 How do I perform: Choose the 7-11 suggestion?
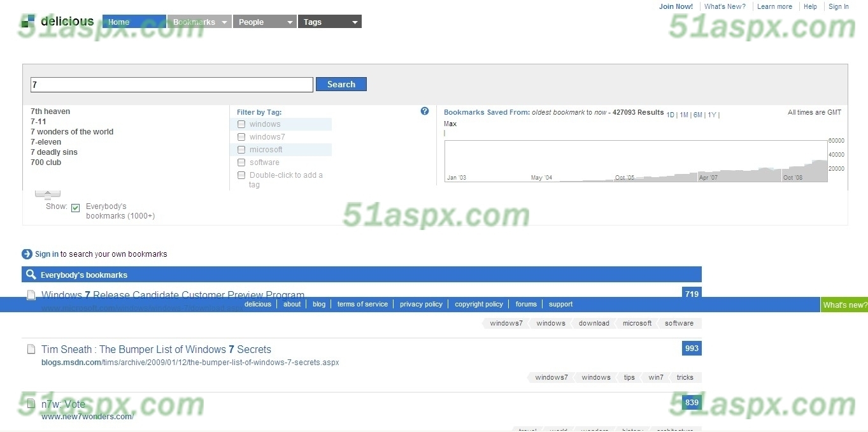click(38, 122)
